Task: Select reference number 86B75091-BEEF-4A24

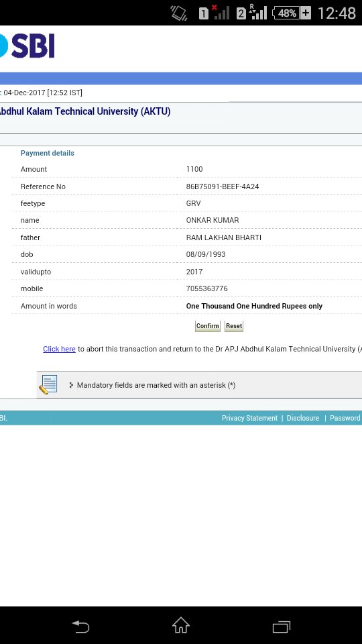Action: (223, 186)
